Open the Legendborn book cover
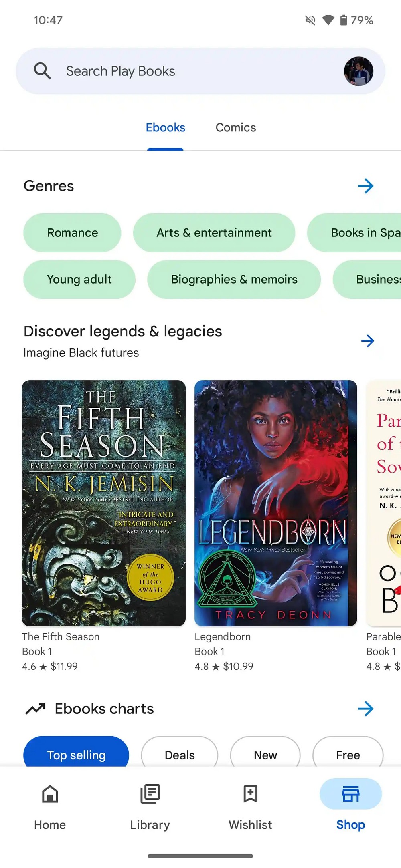This screenshot has height=868, width=401. [x=276, y=503]
